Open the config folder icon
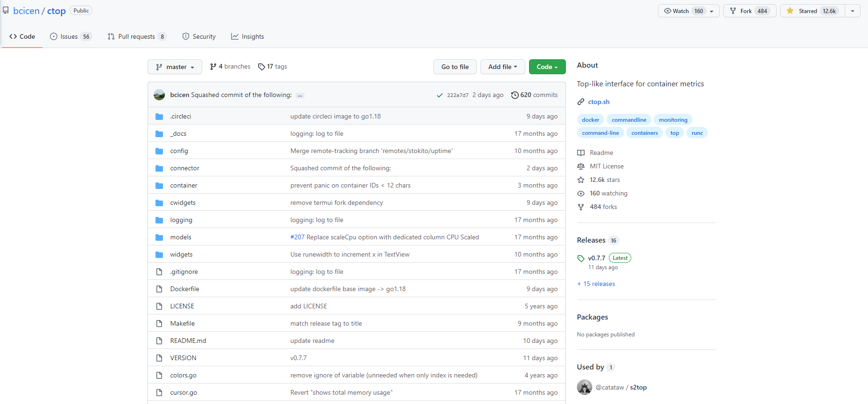Screen dimensions: 868x404 click(x=159, y=151)
